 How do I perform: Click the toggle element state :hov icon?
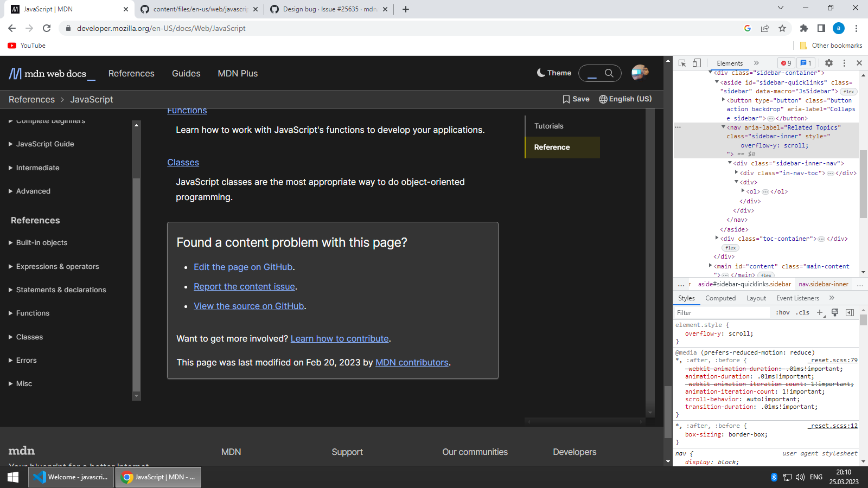coord(783,312)
